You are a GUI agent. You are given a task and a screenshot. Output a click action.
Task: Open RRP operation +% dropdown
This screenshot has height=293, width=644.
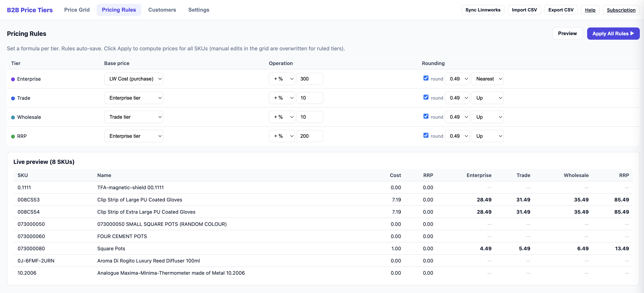pyautogui.click(x=282, y=136)
